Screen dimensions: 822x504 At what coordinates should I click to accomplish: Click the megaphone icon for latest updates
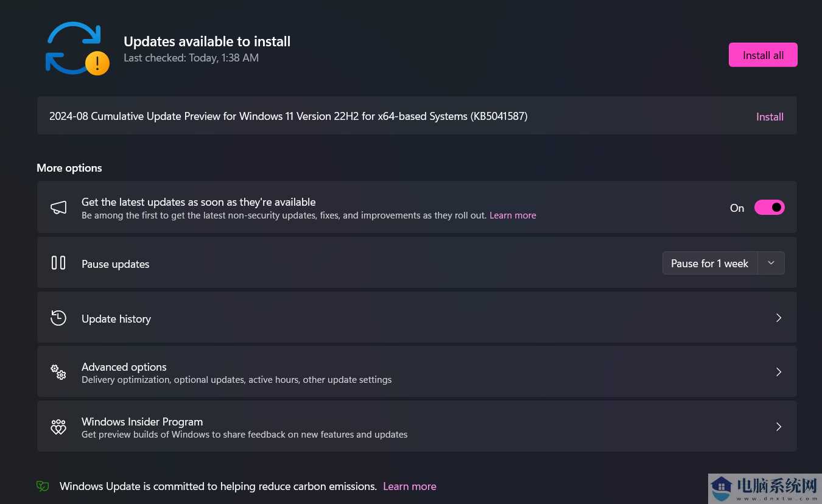click(58, 208)
